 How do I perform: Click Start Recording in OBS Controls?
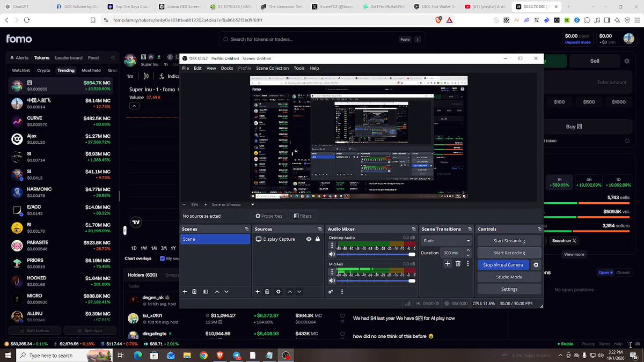point(509,253)
